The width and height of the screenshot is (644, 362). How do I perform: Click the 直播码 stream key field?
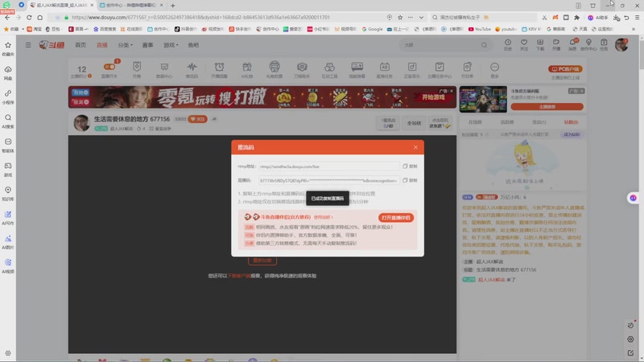329,180
